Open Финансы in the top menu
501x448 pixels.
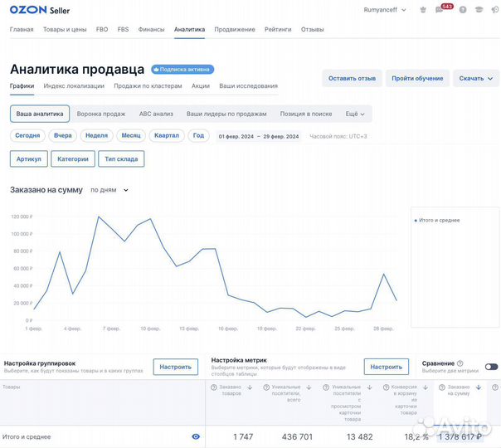151,29
